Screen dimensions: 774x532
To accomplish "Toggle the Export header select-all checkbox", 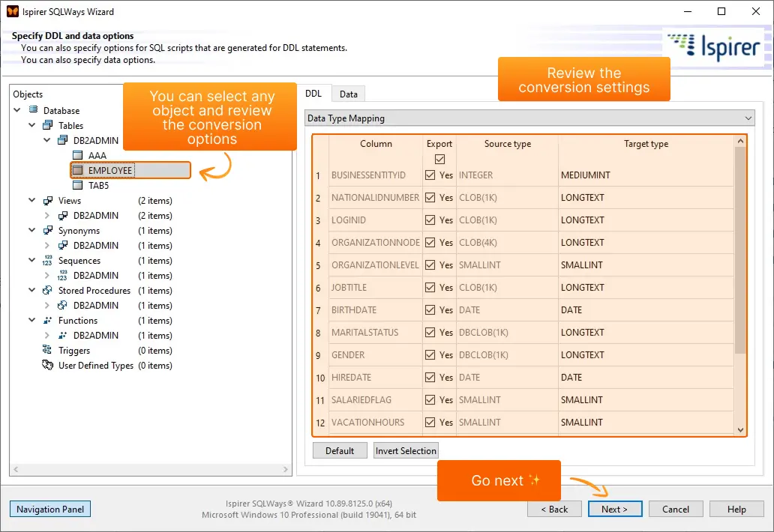I will (x=439, y=160).
